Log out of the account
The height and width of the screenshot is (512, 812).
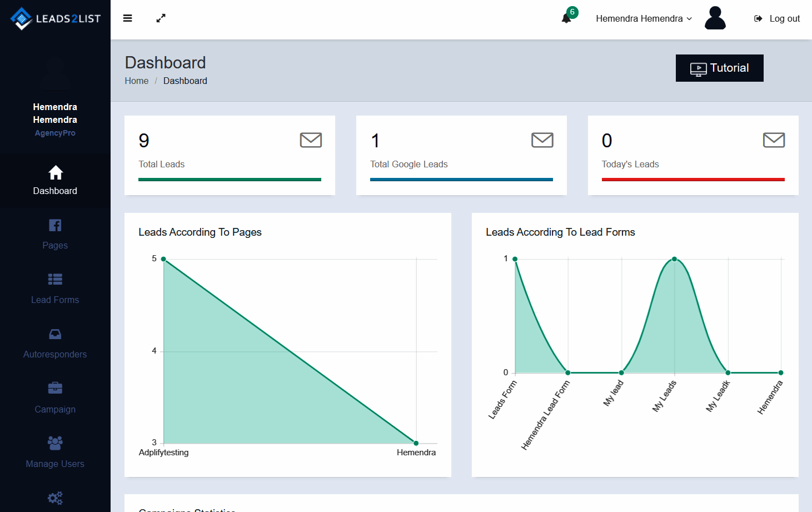point(777,18)
